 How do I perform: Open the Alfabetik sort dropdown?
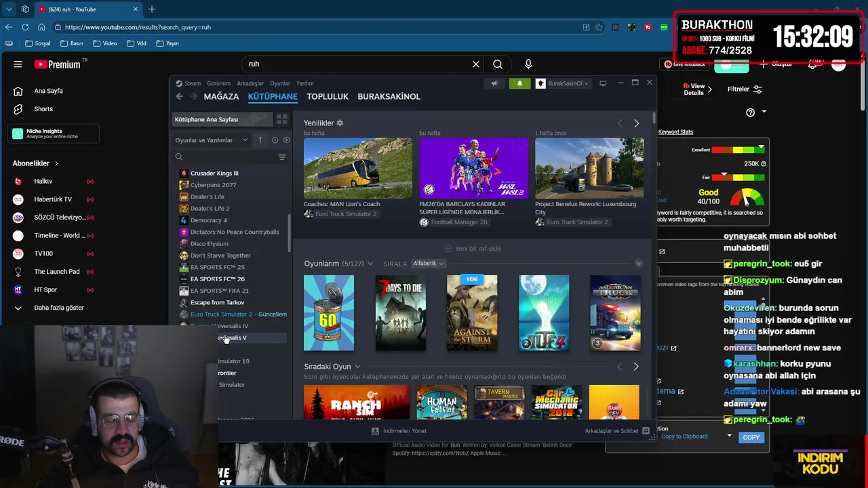point(429,264)
